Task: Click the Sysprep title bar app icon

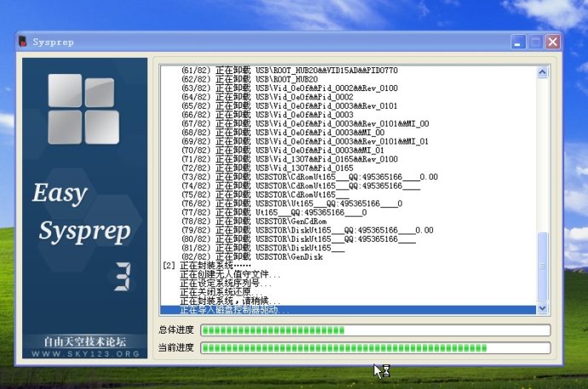Action: [x=22, y=42]
